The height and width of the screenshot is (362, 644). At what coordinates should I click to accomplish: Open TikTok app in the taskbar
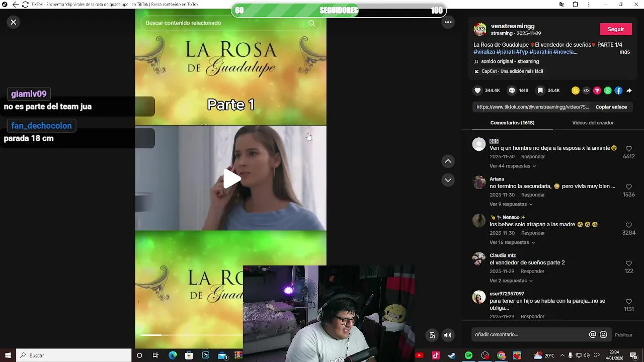tap(436, 355)
